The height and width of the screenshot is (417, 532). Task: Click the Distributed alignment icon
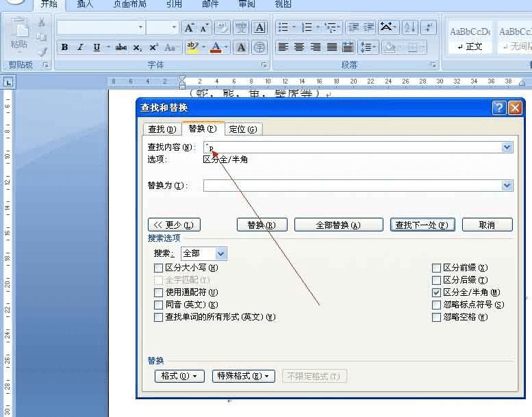coord(348,47)
